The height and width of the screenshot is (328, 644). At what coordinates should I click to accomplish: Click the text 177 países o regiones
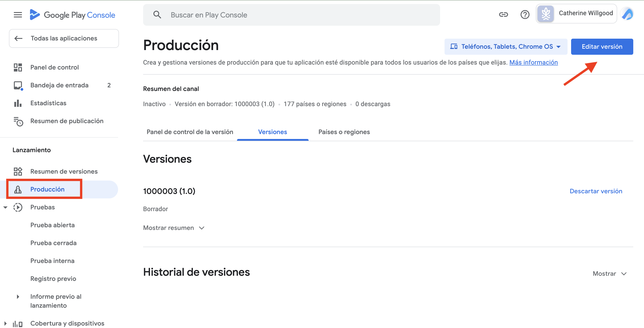[315, 104]
